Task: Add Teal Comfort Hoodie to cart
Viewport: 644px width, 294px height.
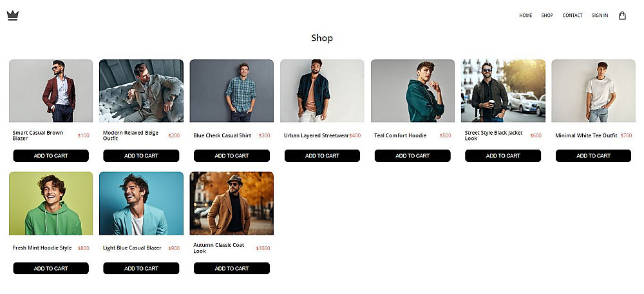Action: (413, 155)
